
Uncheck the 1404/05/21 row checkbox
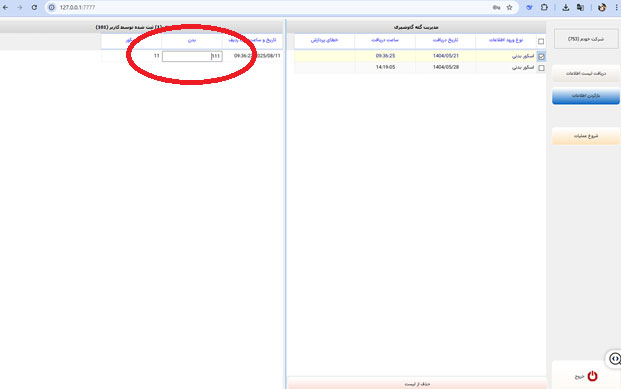[x=541, y=57]
